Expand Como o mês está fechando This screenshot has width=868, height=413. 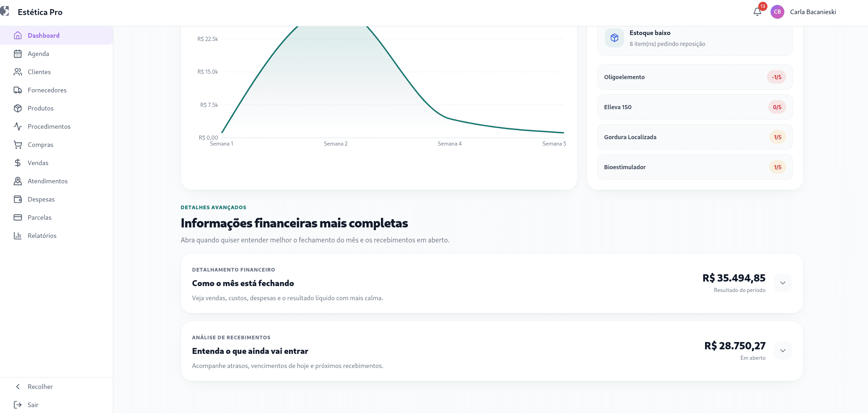pos(783,283)
